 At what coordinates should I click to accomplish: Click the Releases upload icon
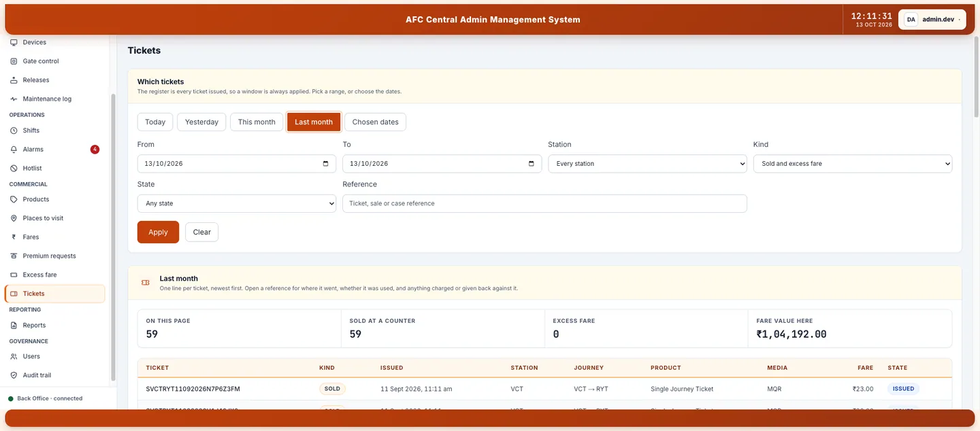coord(14,80)
